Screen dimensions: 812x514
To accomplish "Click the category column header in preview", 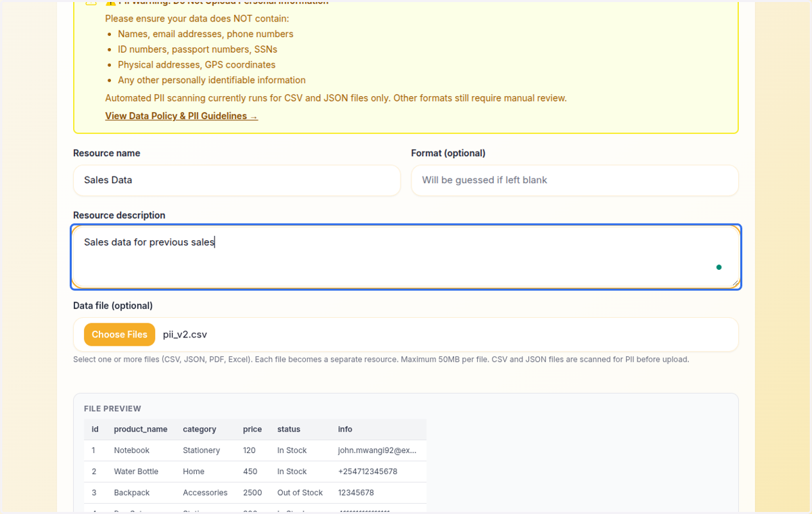I will tap(200, 429).
